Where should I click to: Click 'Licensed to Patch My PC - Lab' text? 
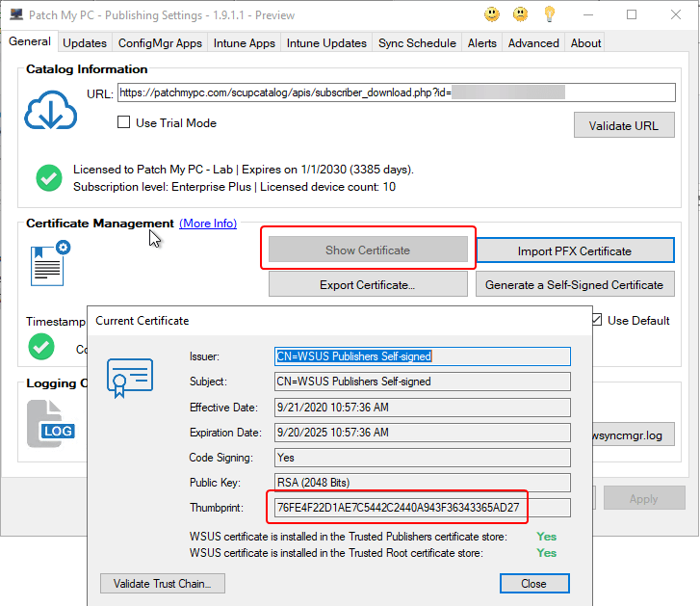click(153, 170)
